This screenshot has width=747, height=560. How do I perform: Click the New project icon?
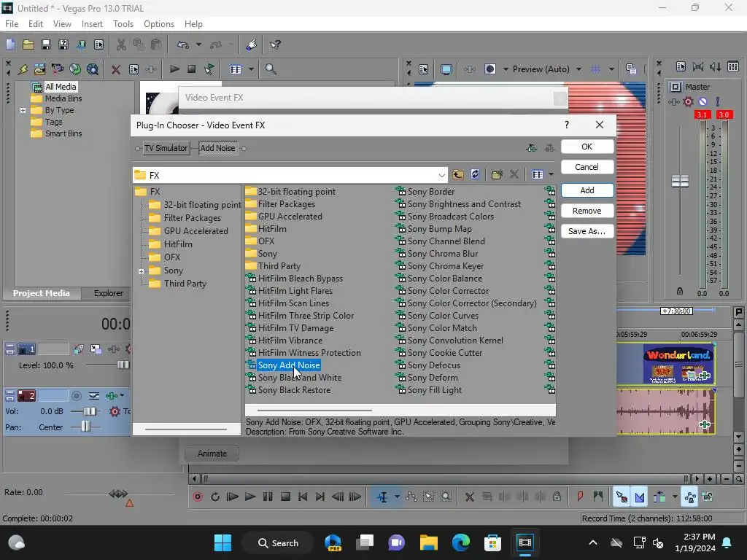(10, 44)
